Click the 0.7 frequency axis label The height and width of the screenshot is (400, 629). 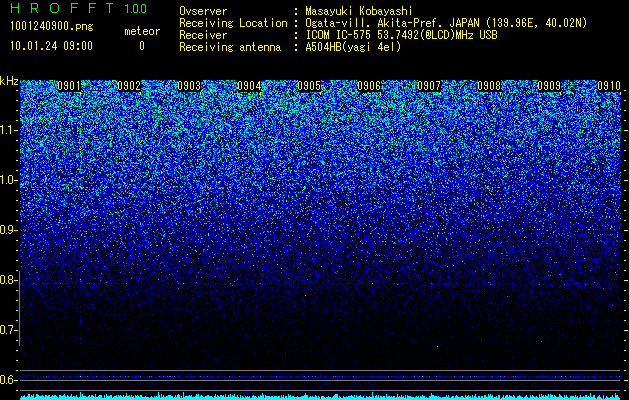click(9, 330)
